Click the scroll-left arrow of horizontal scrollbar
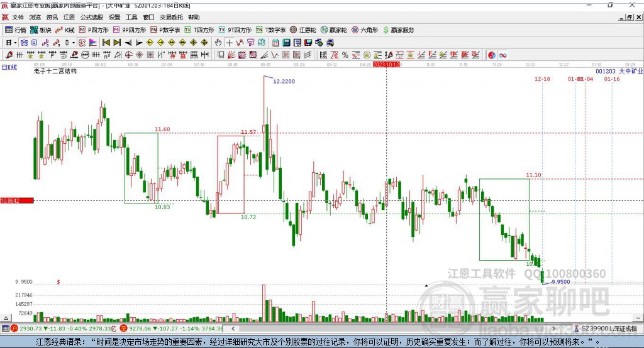Image resolution: width=644 pixels, height=348 pixels. (x=233, y=329)
